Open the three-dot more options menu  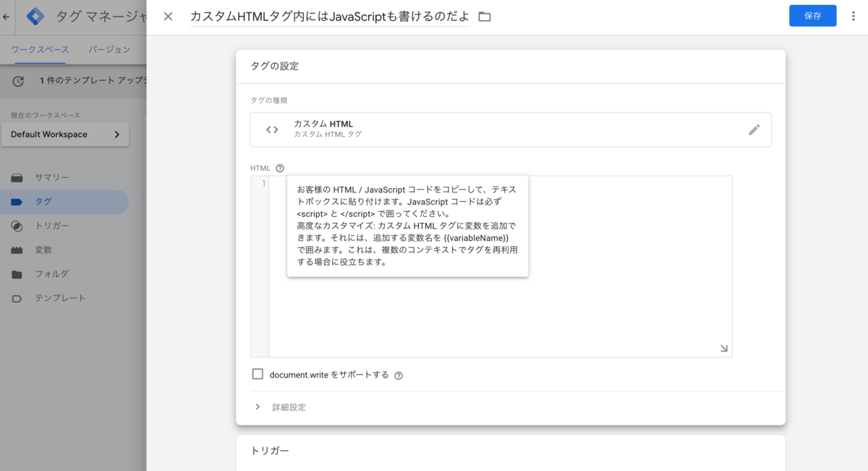(854, 16)
